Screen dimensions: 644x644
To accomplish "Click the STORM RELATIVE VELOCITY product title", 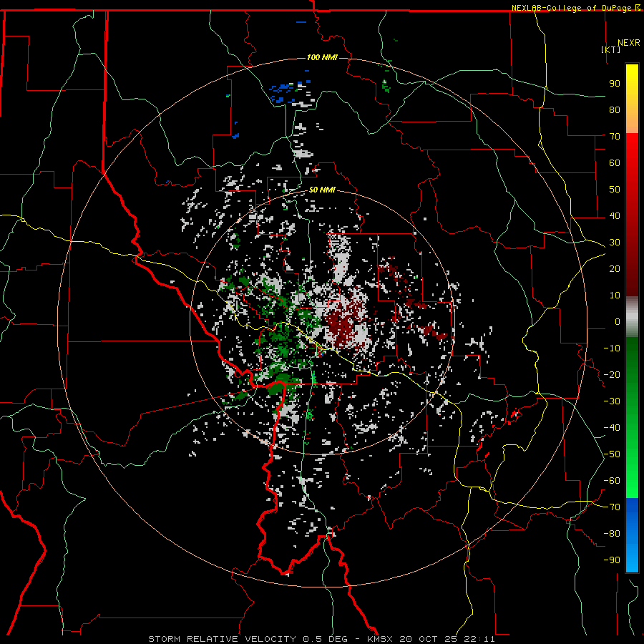I will point(222,639).
